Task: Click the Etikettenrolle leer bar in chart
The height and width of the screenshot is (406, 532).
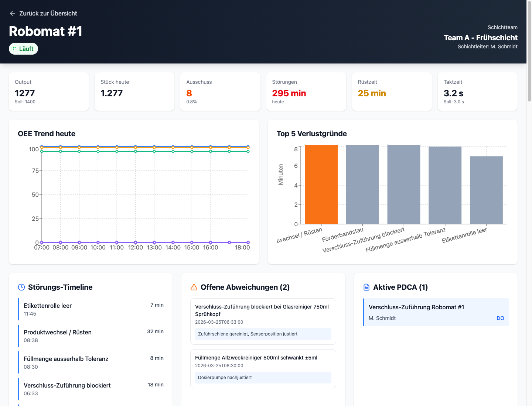Action: coord(486,190)
